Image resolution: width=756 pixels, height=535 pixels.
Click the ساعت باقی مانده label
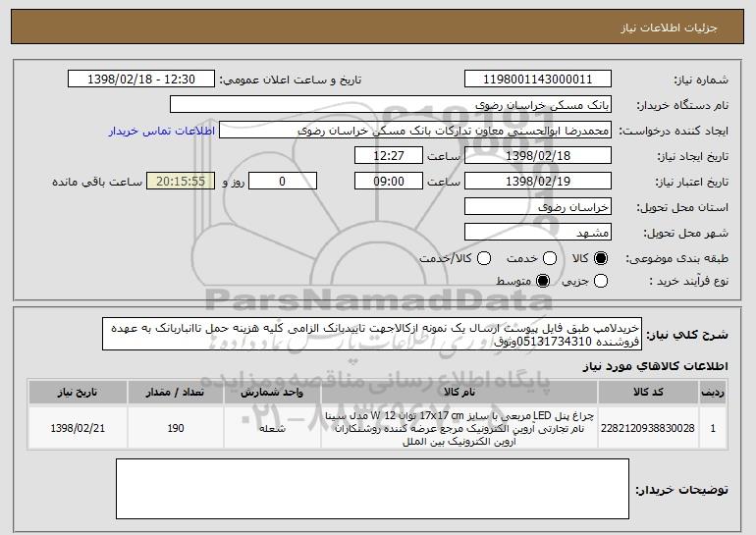point(97,182)
